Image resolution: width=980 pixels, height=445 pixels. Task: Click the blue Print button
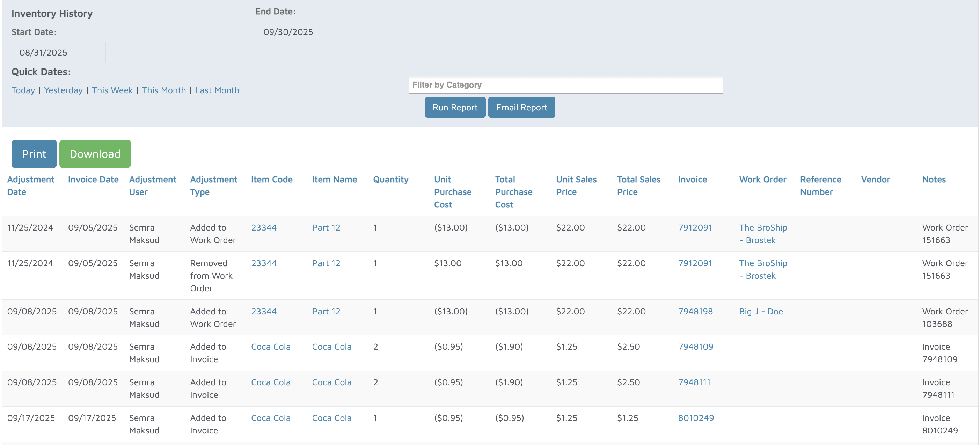(34, 154)
